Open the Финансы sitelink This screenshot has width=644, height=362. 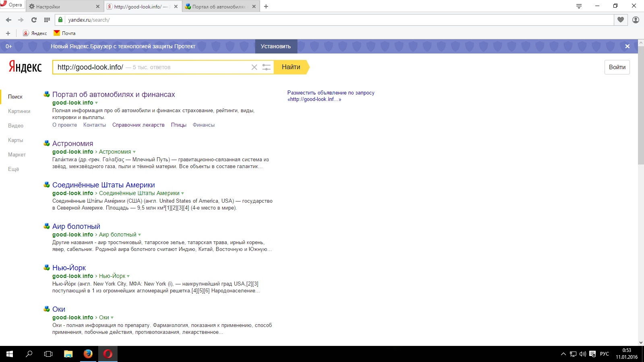tap(204, 125)
